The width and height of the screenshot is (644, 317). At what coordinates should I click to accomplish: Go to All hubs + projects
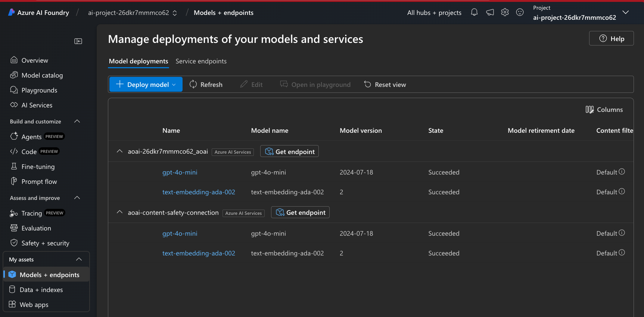pos(434,13)
